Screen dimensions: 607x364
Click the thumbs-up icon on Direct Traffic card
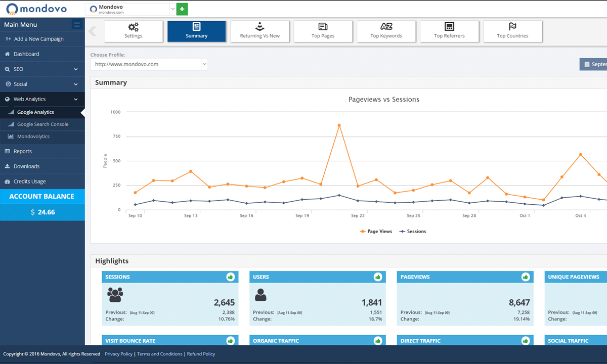click(x=526, y=341)
